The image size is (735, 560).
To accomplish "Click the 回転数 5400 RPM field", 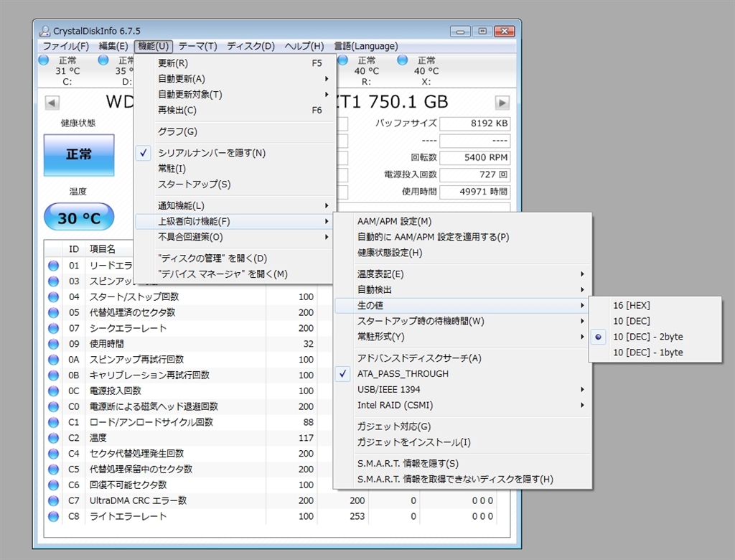I will [475, 157].
